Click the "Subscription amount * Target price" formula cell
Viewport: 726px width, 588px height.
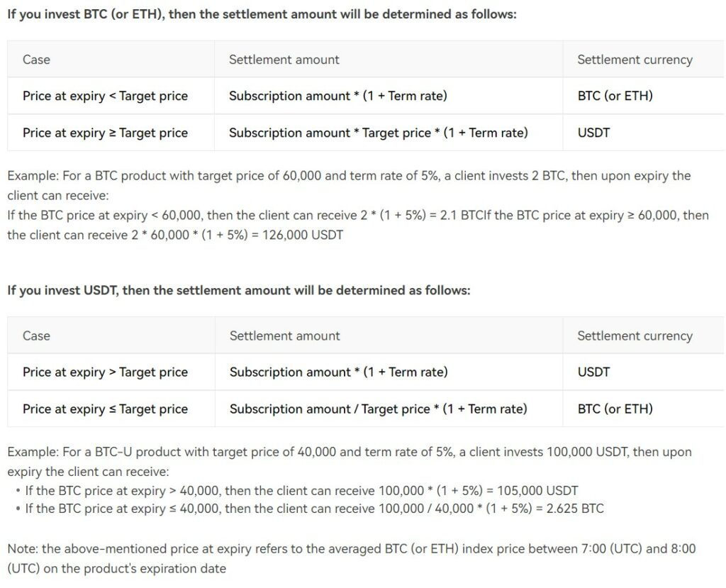[x=378, y=133]
